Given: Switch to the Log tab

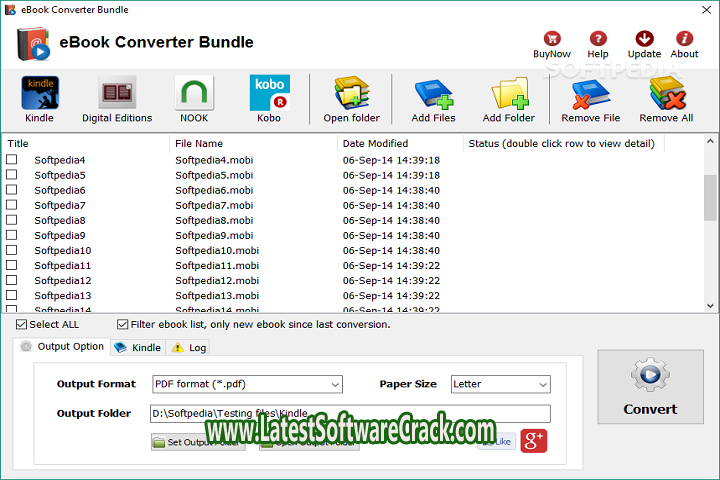Looking at the screenshot, I should click(189, 348).
